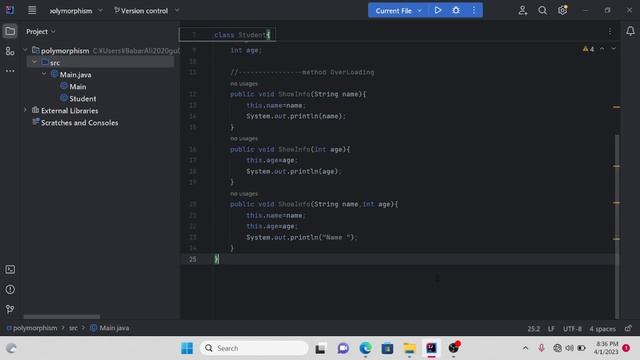
Task: Open Microsoft Edge from taskbar
Action: 365,348
